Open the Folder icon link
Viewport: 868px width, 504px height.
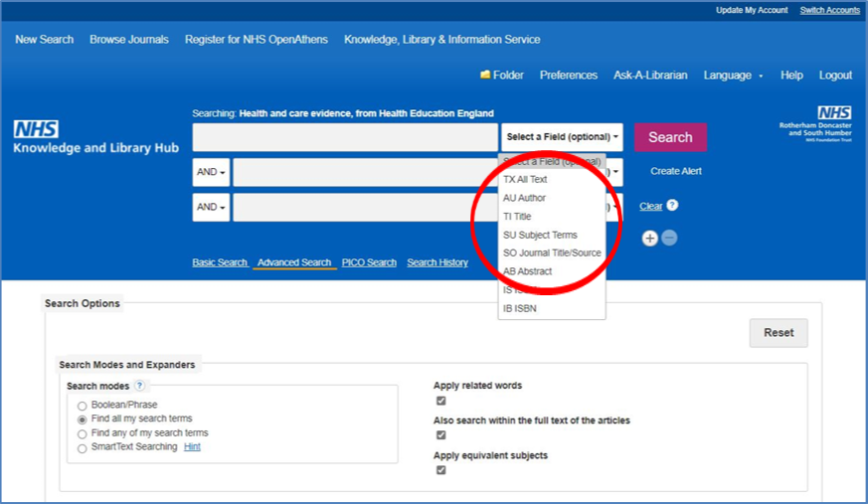click(x=501, y=75)
